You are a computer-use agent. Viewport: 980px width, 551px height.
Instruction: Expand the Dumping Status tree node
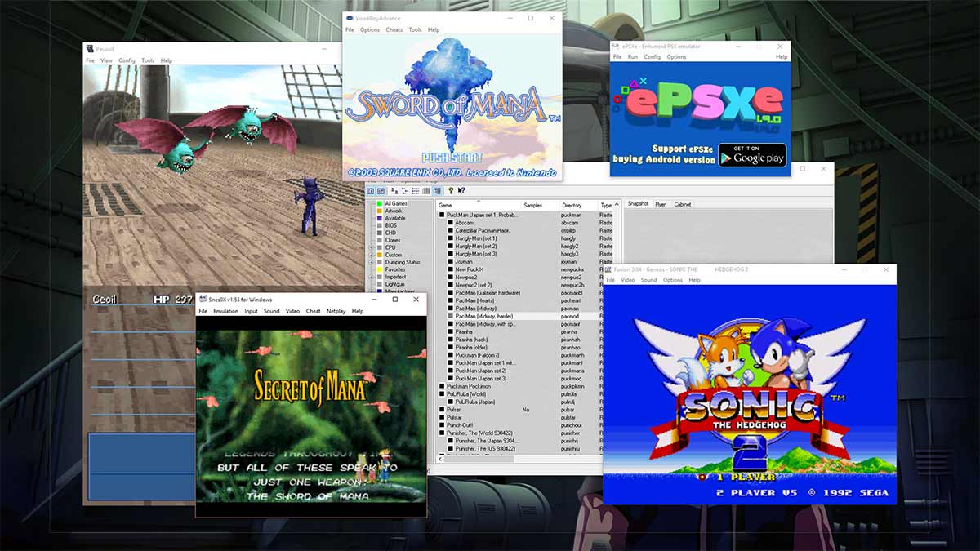pos(371,262)
